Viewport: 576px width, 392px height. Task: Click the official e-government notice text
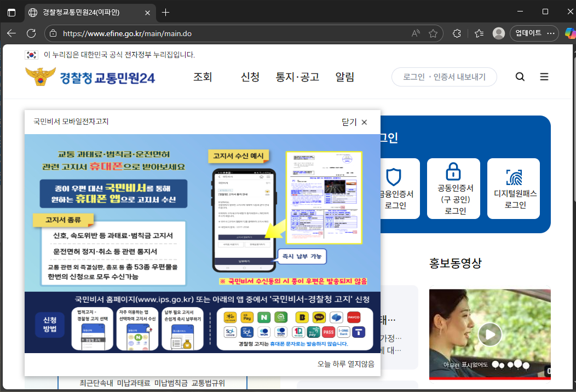coord(119,55)
